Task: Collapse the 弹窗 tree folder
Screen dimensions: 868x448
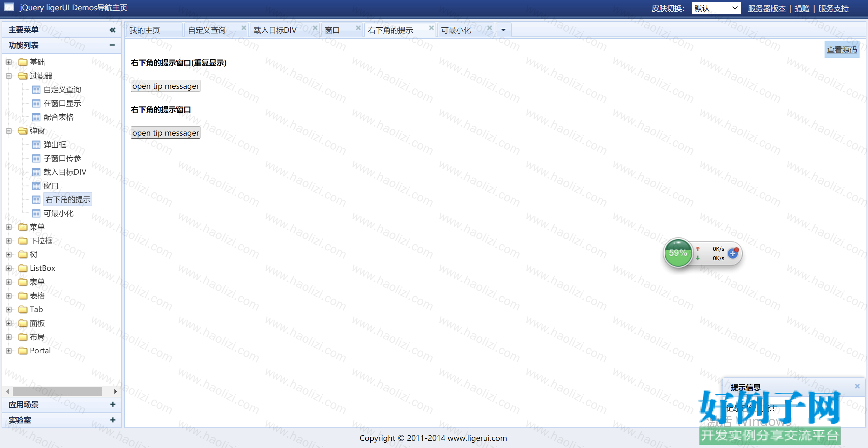Action: [x=9, y=131]
